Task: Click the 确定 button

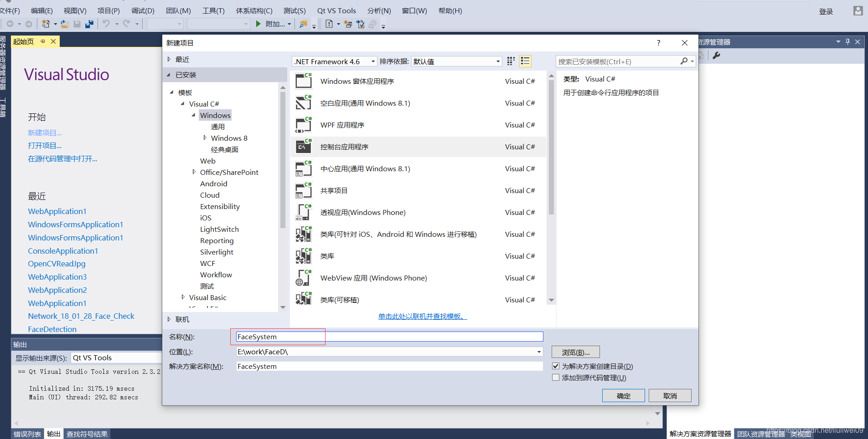Action: pos(623,396)
